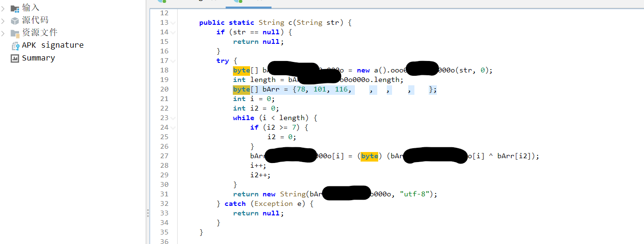Collapse the method fold at line 13
Screen dimensions: 644x244
(x=173, y=23)
